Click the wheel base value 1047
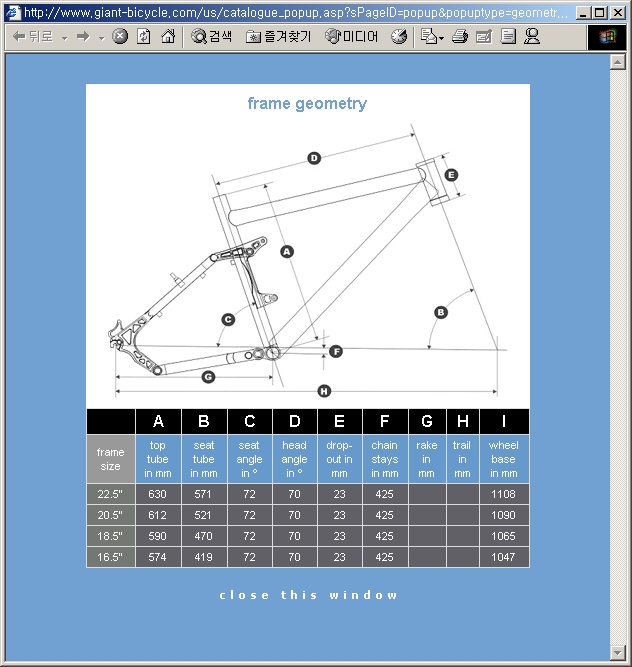The height and width of the screenshot is (667, 632). click(x=504, y=557)
